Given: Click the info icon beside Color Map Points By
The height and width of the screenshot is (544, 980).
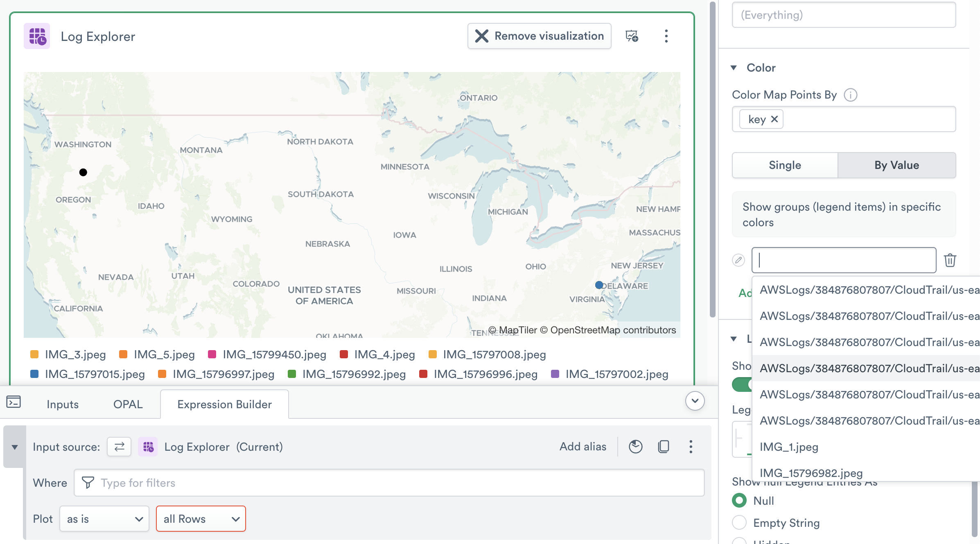Looking at the screenshot, I should click(850, 95).
